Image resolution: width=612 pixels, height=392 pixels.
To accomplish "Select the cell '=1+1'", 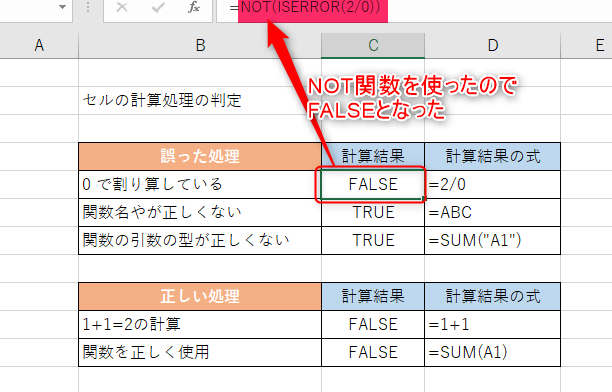I will [493, 324].
